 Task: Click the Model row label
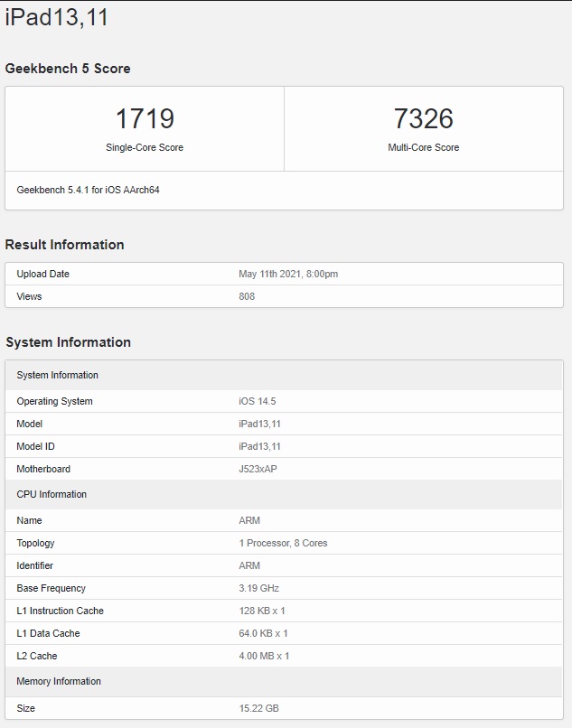[29, 424]
